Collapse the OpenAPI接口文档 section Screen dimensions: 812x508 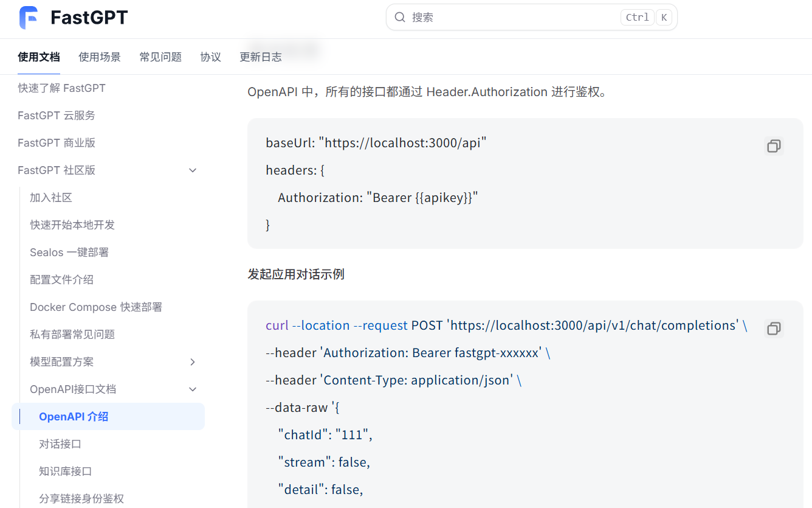pos(193,389)
